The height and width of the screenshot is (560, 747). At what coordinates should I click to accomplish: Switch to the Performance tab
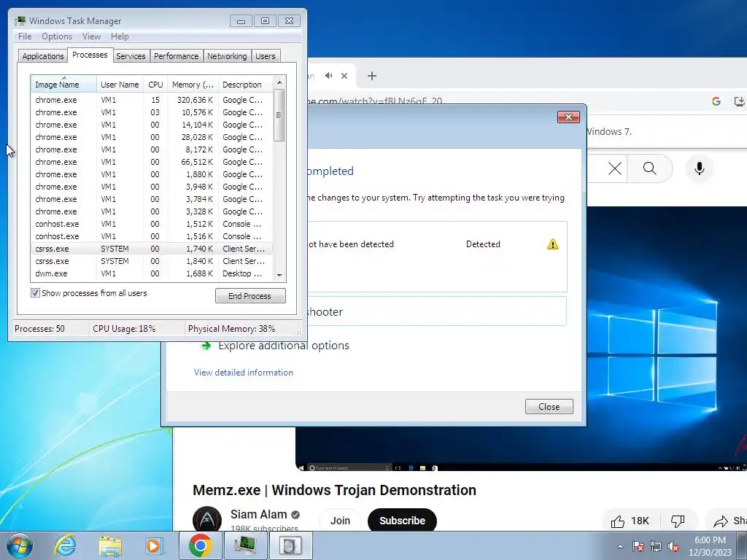tap(176, 55)
